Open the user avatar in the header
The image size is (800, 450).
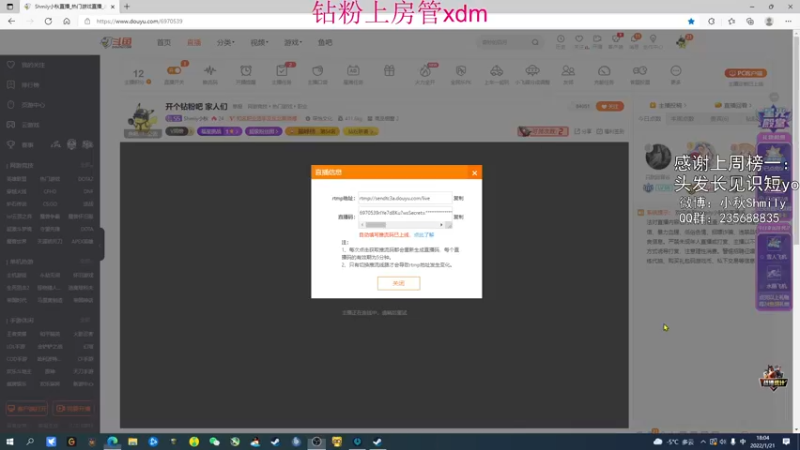click(682, 42)
